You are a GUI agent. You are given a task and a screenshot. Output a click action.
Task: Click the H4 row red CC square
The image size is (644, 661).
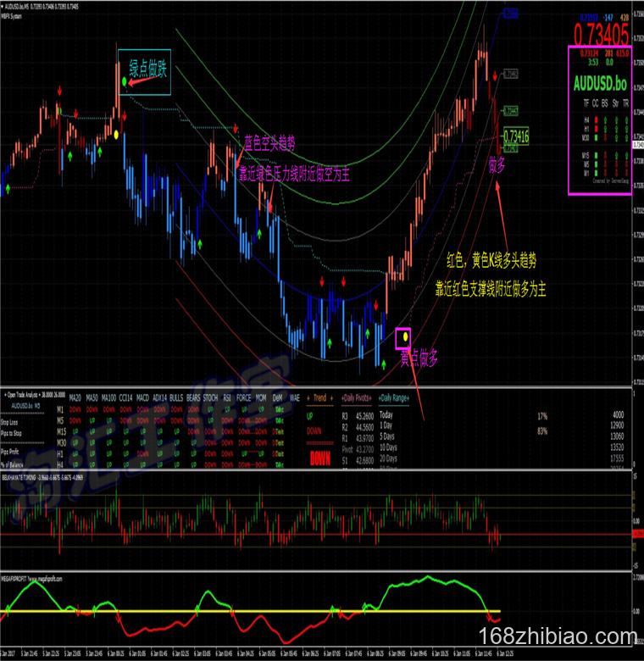596,119
